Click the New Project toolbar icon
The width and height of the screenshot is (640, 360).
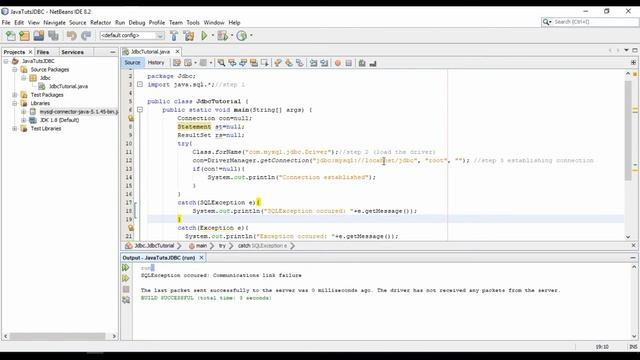coord(24,36)
